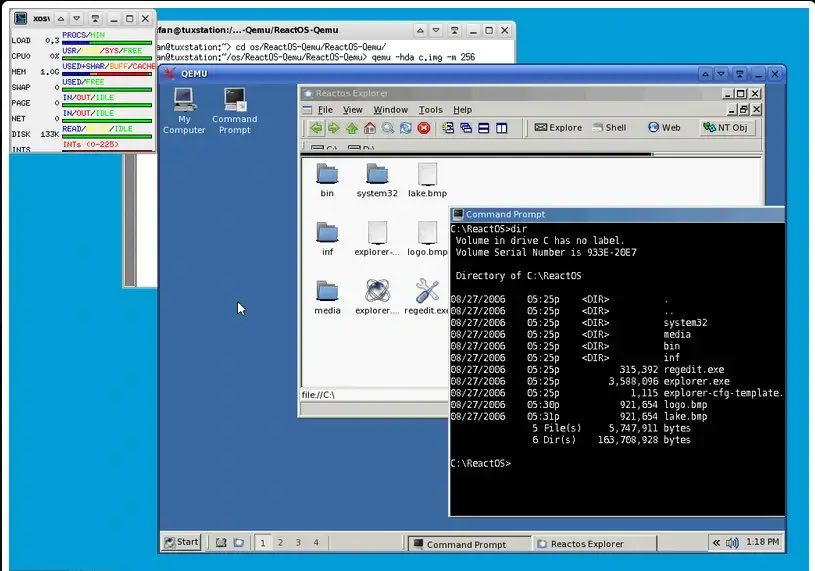The width and height of the screenshot is (815, 571).
Task: Click the Home icon in explorer toolbar
Action: (x=370, y=128)
